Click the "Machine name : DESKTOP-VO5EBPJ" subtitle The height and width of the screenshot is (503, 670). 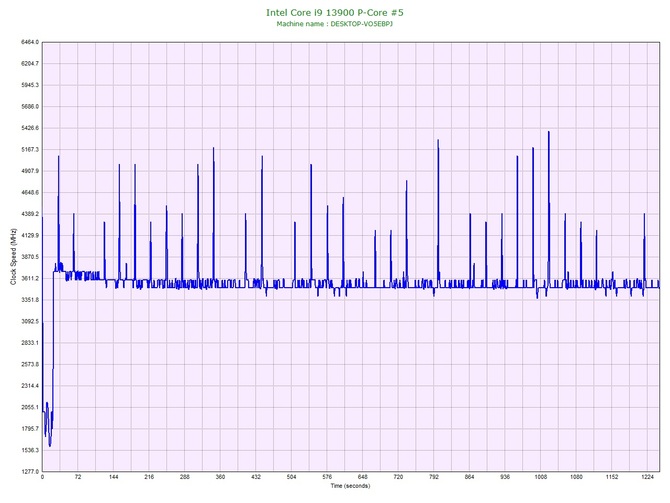335,24
